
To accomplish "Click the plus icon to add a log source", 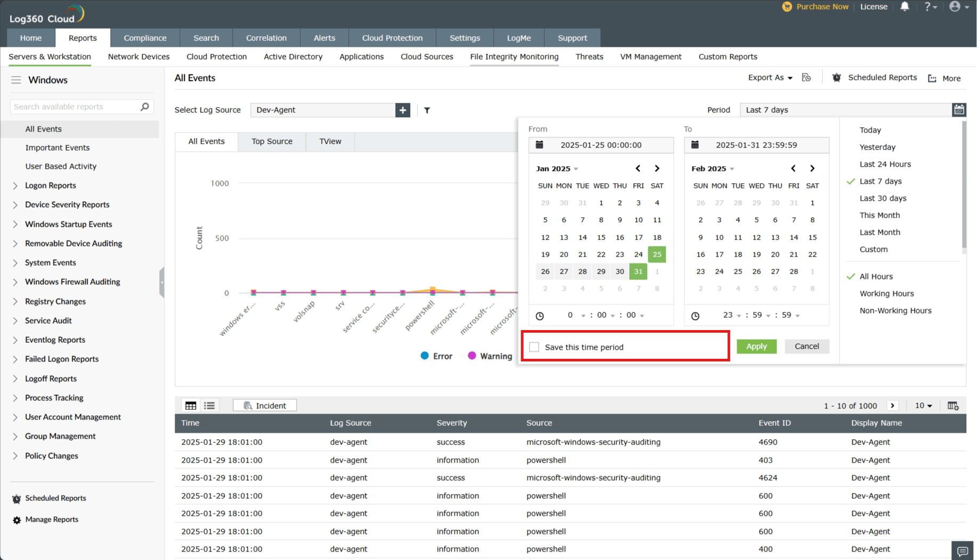I will point(402,110).
